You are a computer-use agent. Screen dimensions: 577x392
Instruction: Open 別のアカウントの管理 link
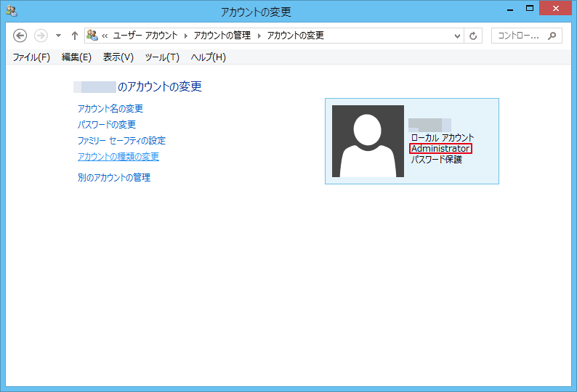coord(114,178)
